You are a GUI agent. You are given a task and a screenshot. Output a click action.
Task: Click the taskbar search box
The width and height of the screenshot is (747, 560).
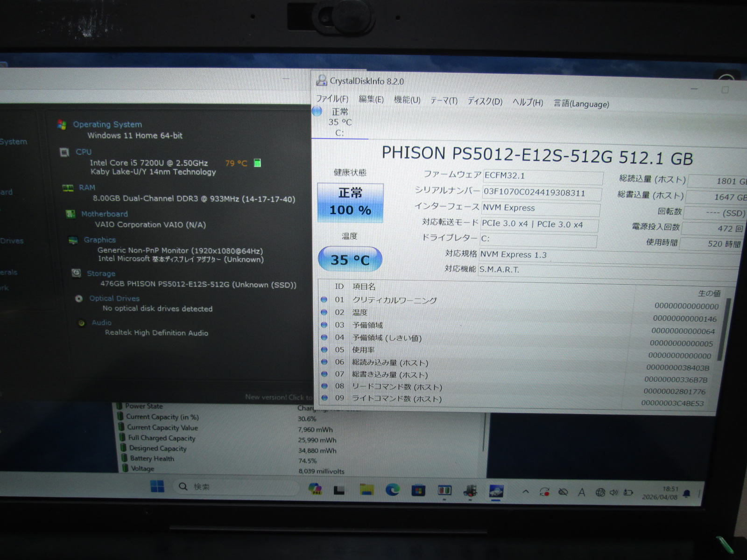[x=236, y=487]
